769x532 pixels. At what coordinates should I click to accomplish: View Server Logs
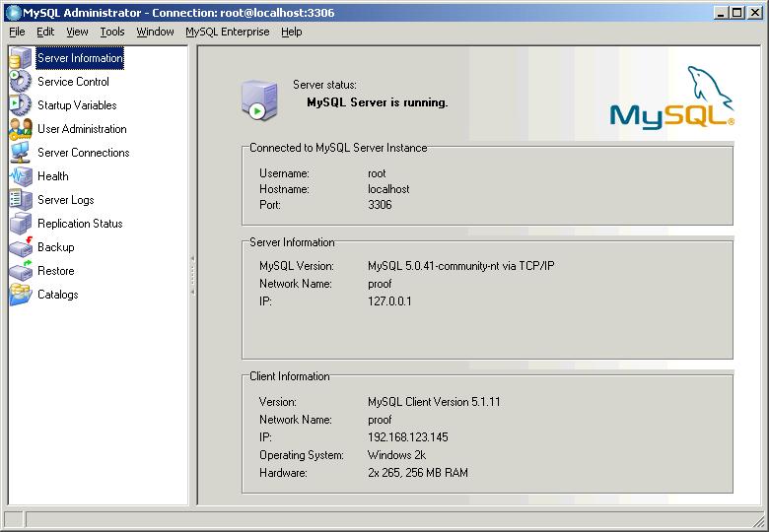pyautogui.click(x=66, y=199)
